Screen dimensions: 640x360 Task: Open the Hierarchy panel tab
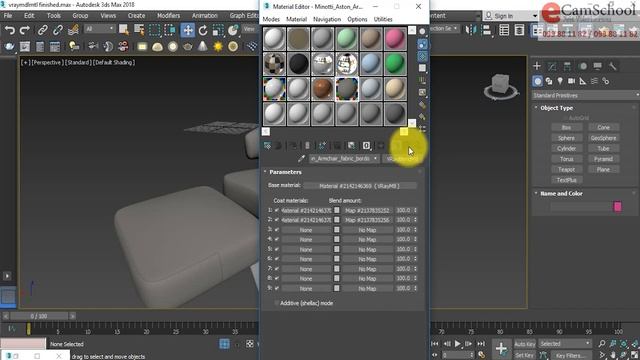(x=567, y=66)
